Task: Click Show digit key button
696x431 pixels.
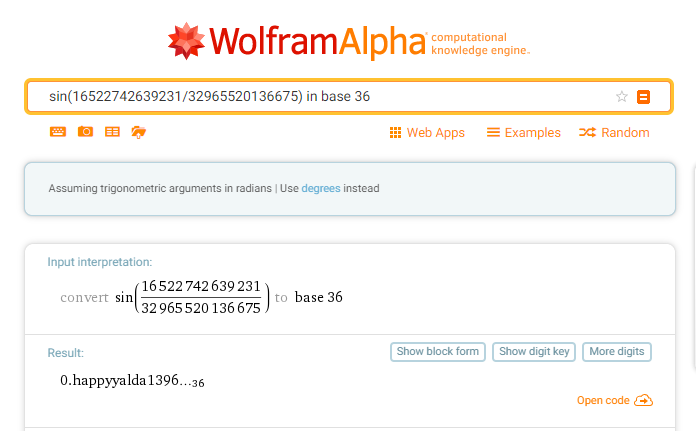Action: [x=534, y=352]
